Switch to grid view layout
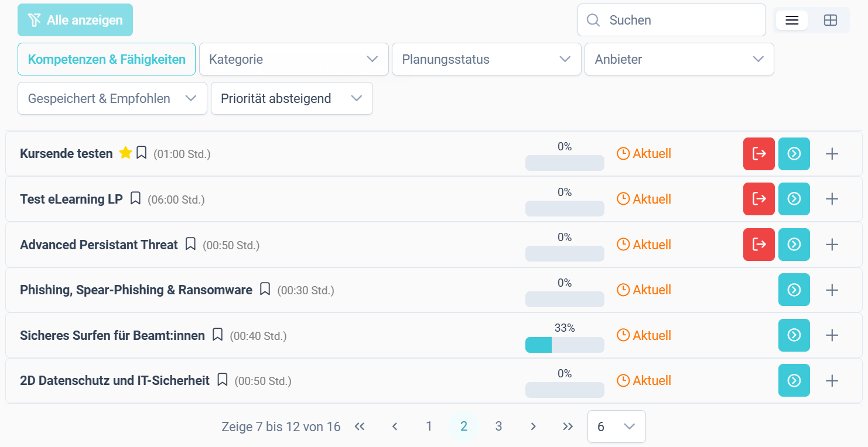 click(x=830, y=20)
